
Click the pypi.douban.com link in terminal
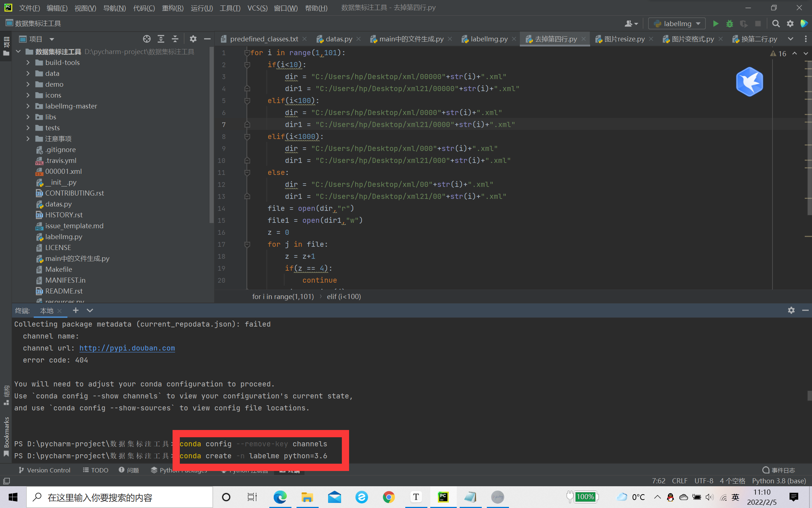127,348
